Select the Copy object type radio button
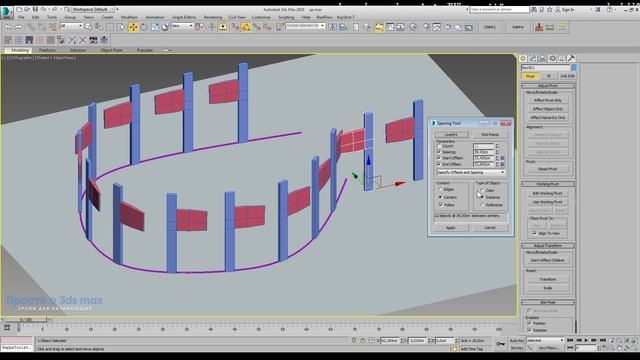Viewport: 640px width, 360px height. (x=482, y=190)
